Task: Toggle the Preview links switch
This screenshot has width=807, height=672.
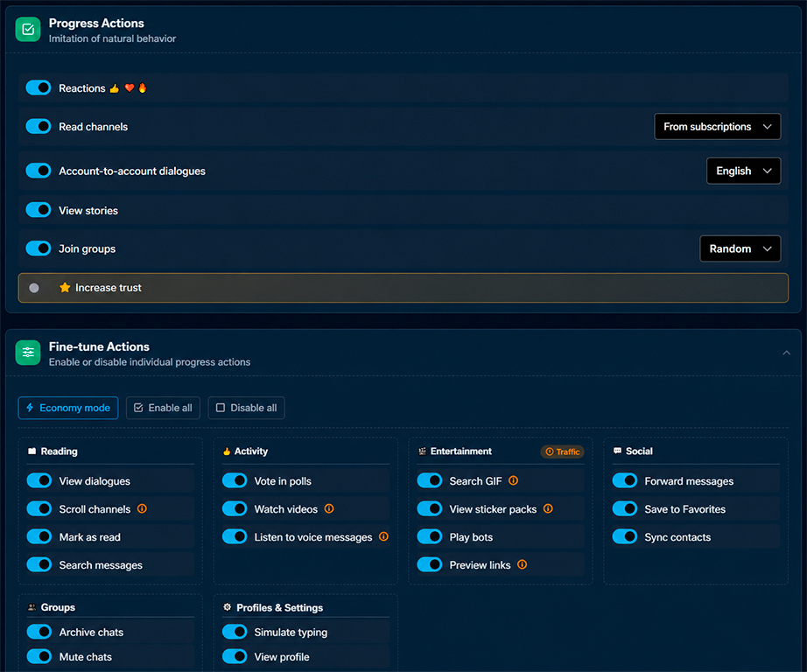Action: pyautogui.click(x=430, y=564)
